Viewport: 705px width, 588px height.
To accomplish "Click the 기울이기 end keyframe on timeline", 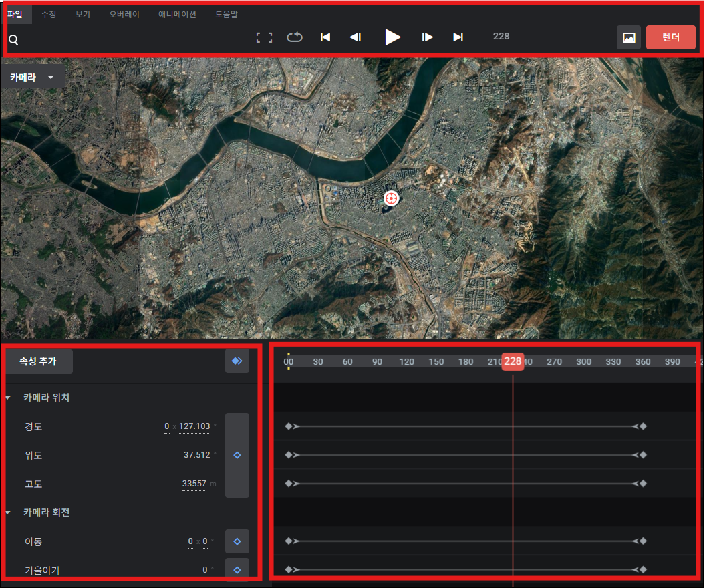I will [x=643, y=569].
